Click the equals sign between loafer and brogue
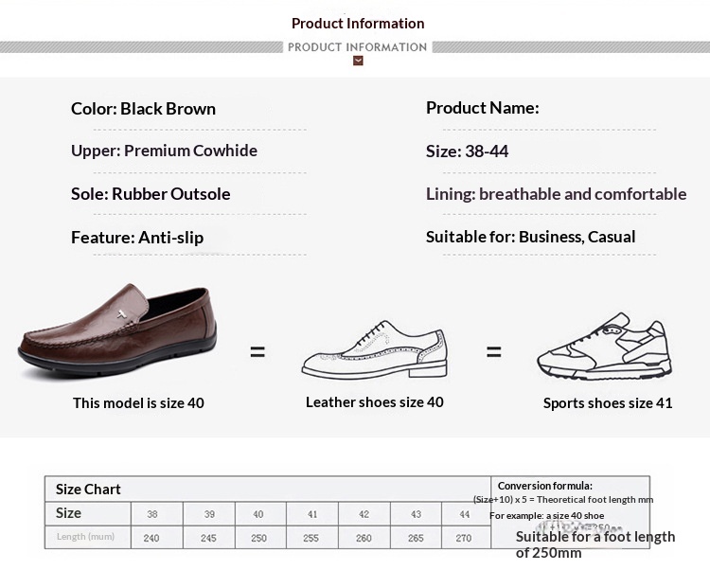 (257, 351)
